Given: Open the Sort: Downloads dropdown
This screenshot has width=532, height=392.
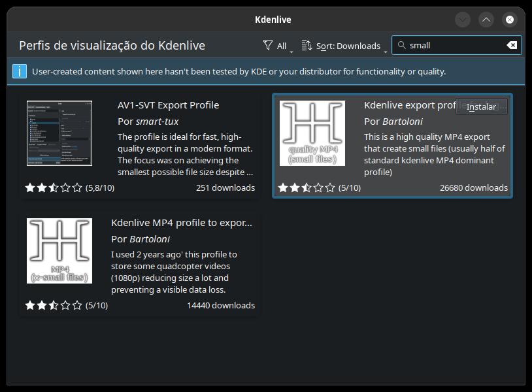Looking at the screenshot, I should point(343,46).
